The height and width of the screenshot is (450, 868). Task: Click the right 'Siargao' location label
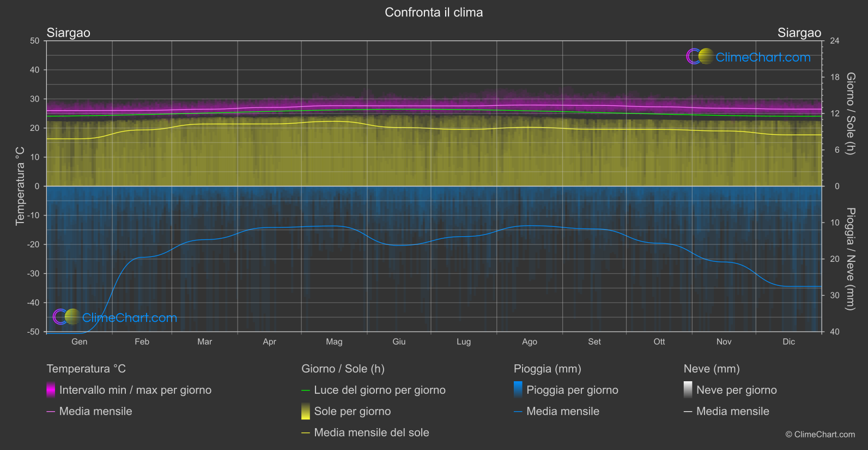(x=799, y=33)
